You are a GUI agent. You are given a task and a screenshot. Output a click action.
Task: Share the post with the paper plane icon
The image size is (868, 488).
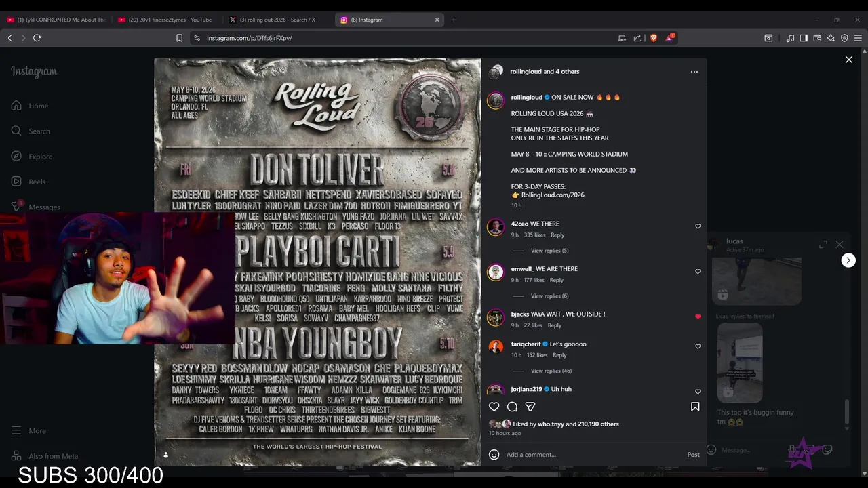[x=530, y=407]
